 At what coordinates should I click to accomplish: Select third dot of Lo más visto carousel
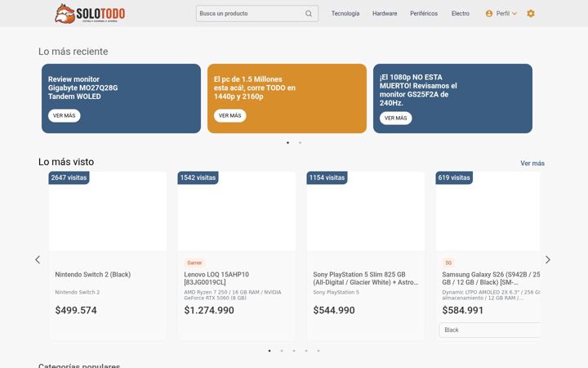tap(294, 351)
